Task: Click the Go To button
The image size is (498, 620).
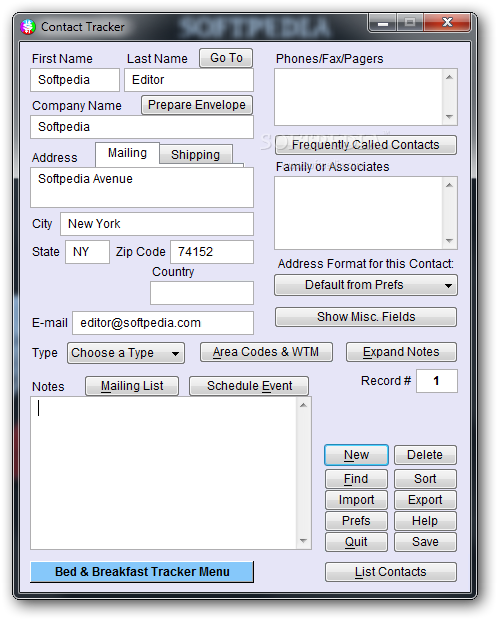Action: (226, 58)
